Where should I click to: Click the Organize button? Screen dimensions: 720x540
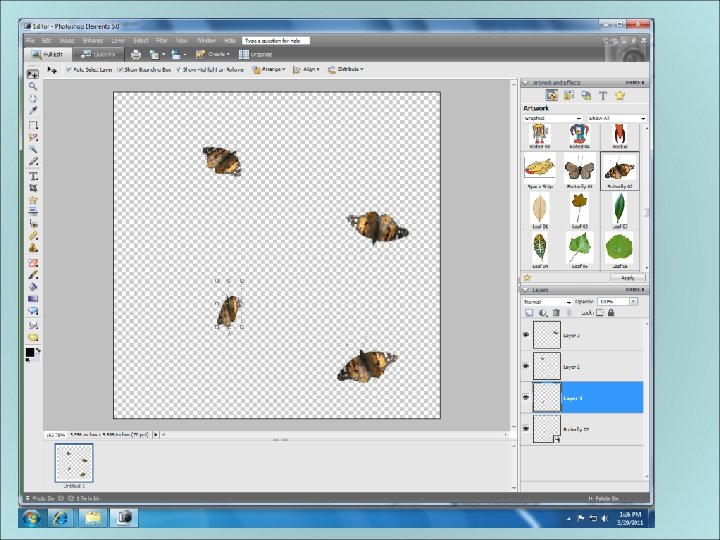point(256,55)
